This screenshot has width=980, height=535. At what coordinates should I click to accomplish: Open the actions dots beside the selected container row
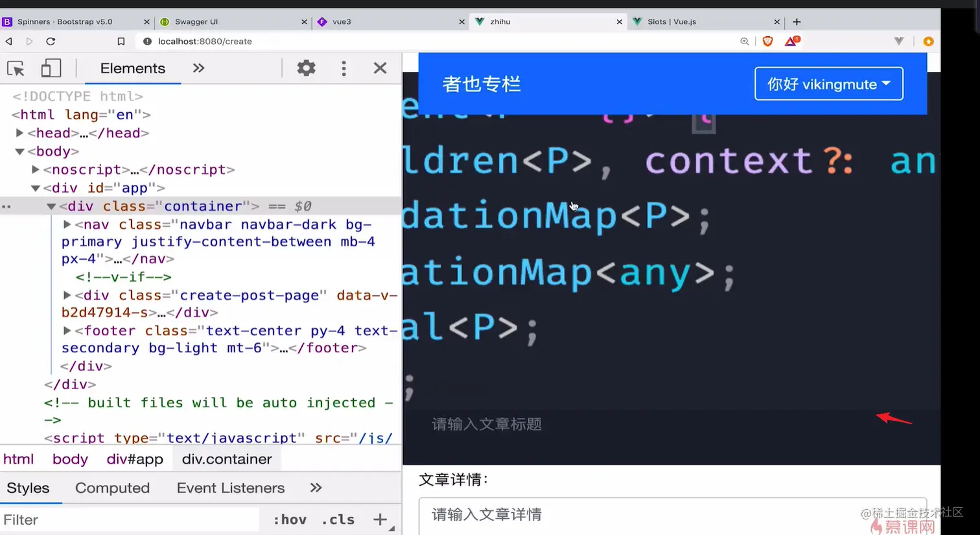point(6,207)
